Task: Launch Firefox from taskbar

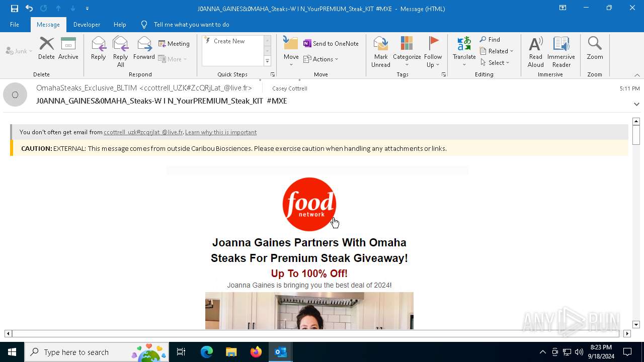Action: point(256,352)
